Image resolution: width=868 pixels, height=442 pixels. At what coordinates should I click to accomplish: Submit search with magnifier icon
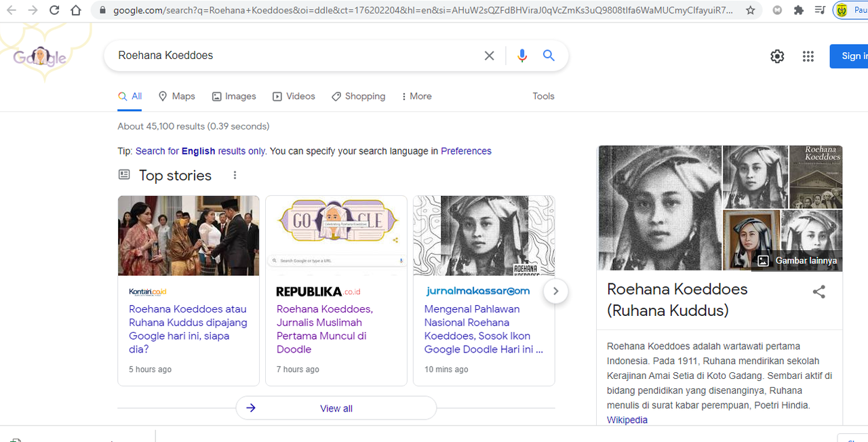[549, 56]
